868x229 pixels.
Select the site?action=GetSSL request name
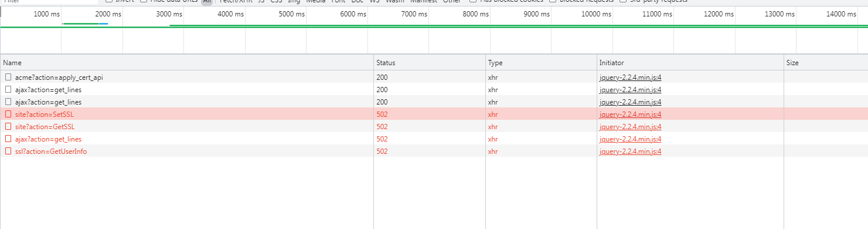tap(45, 126)
